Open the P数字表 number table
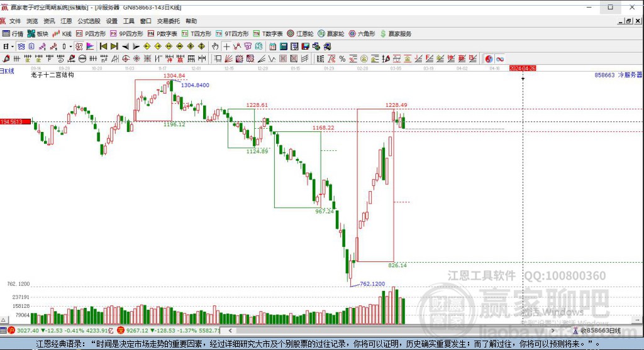 (x=162, y=34)
